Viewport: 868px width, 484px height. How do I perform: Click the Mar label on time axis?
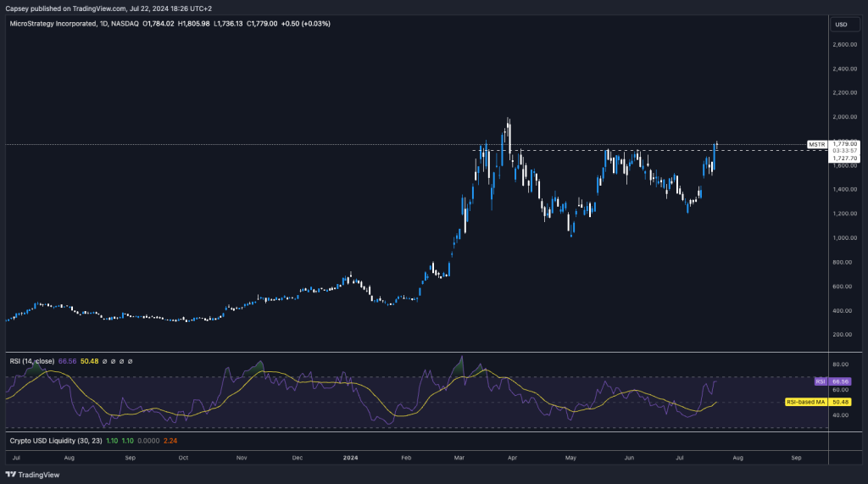459,458
